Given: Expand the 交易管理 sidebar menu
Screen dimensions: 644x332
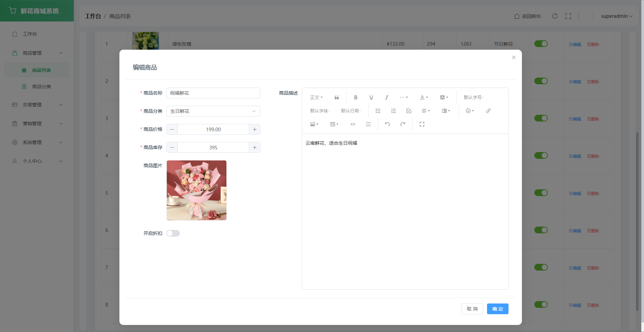Looking at the screenshot, I should pos(37,105).
